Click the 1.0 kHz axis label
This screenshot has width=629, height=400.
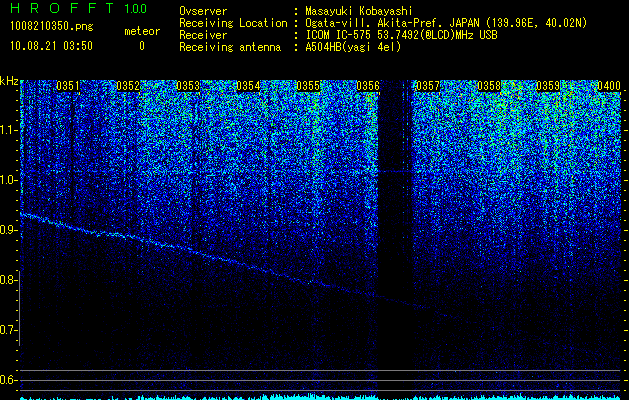(x=9, y=180)
